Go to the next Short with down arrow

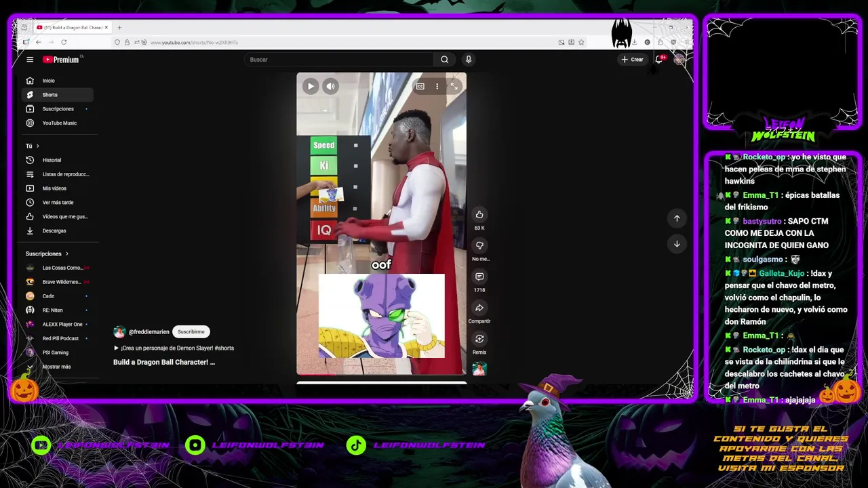(x=677, y=244)
